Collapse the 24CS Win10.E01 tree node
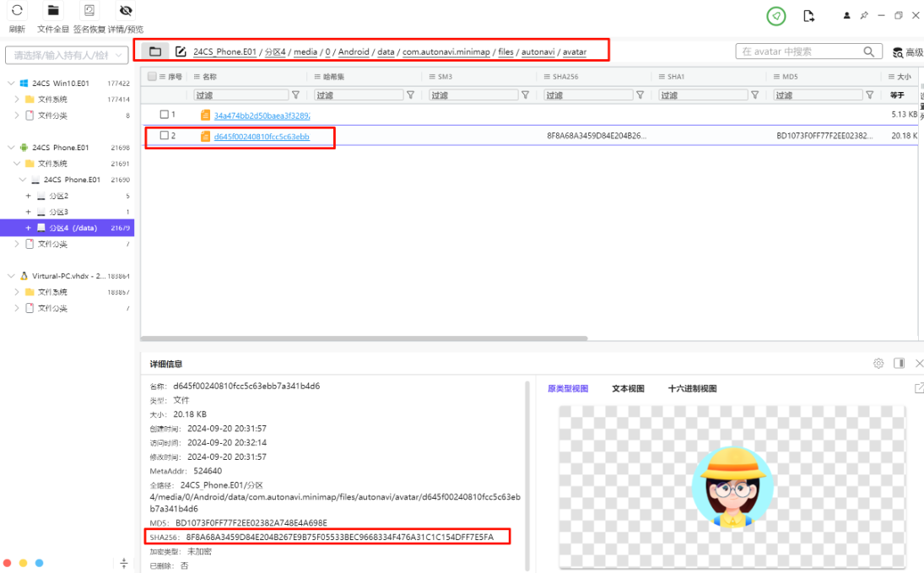The height and width of the screenshot is (573, 924). 10,84
